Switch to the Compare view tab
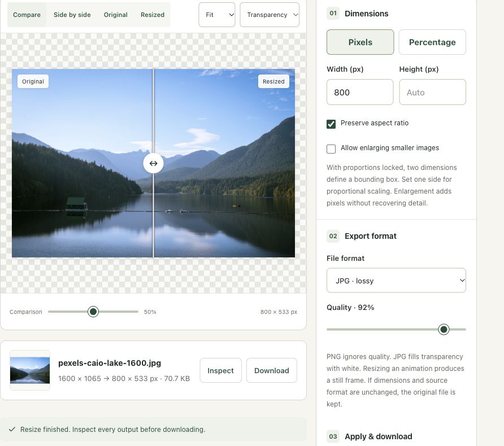Viewport: 504px width, 446px height. coord(27,15)
